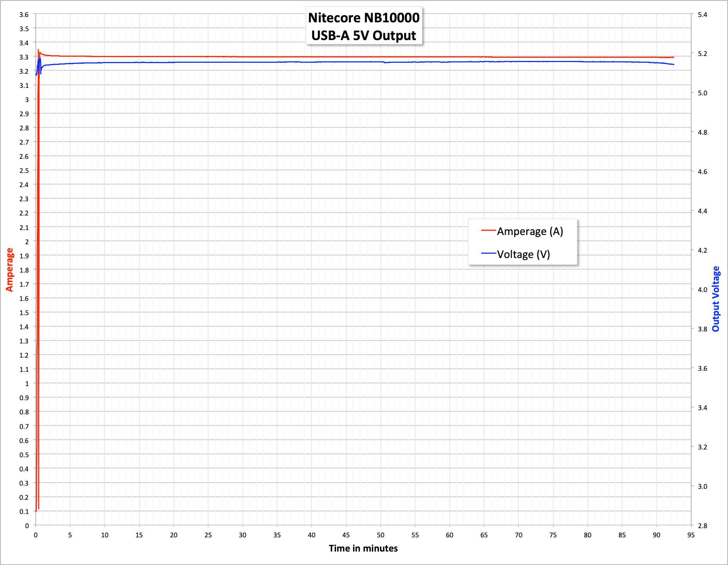
Task: Click the 95 tick on time axis
Action: coord(691,535)
